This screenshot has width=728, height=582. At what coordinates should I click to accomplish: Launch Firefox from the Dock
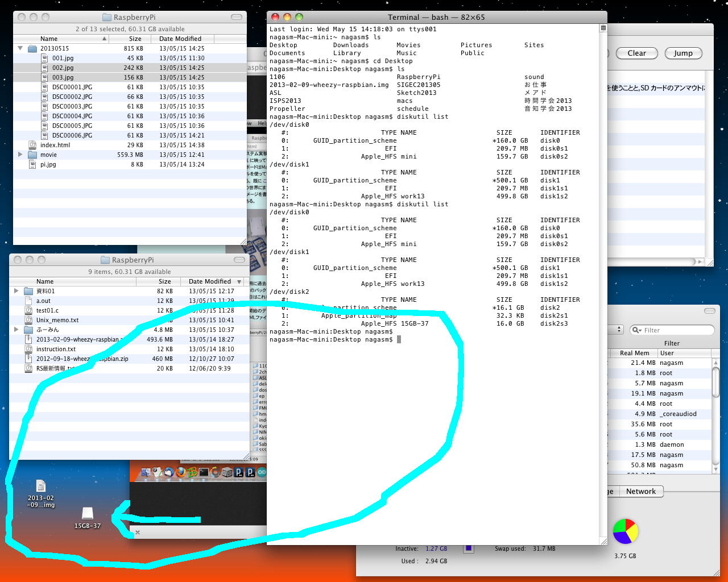pyautogui.click(x=181, y=472)
